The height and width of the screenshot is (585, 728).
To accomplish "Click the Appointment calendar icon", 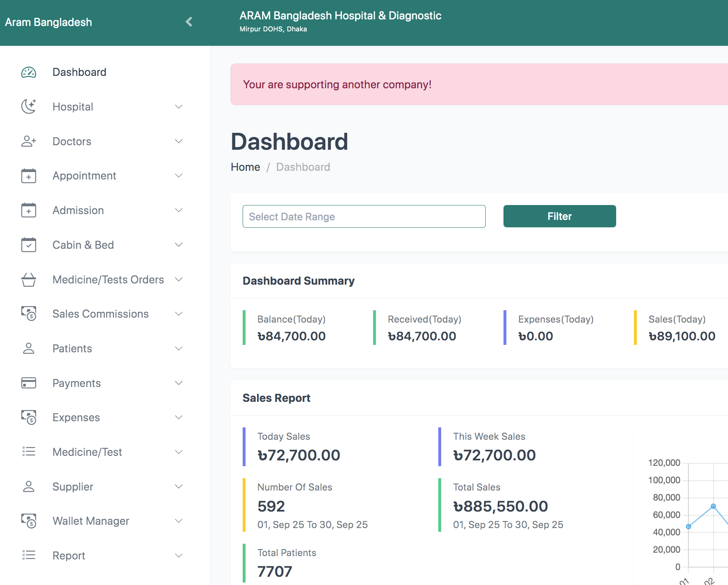I will (x=28, y=176).
